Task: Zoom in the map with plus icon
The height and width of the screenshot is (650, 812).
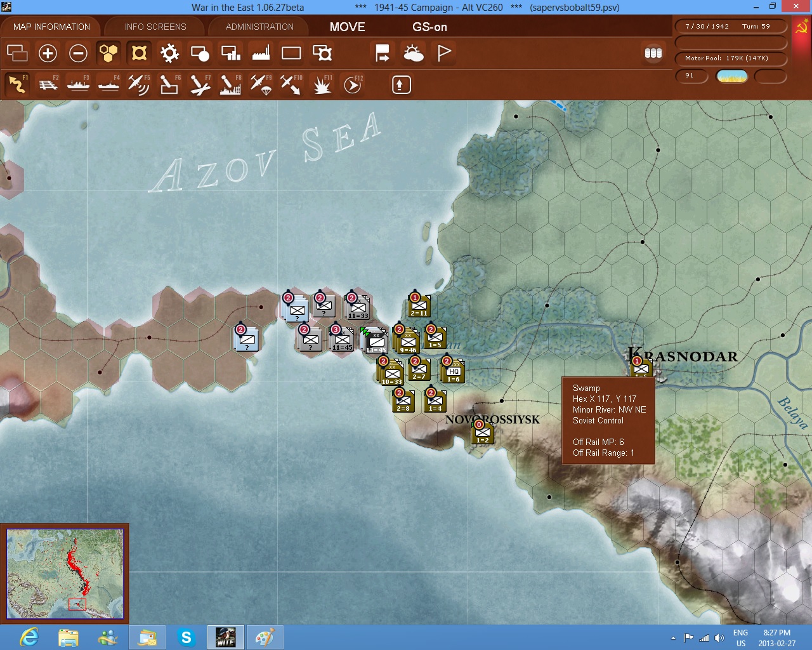Action: pos(48,53)
